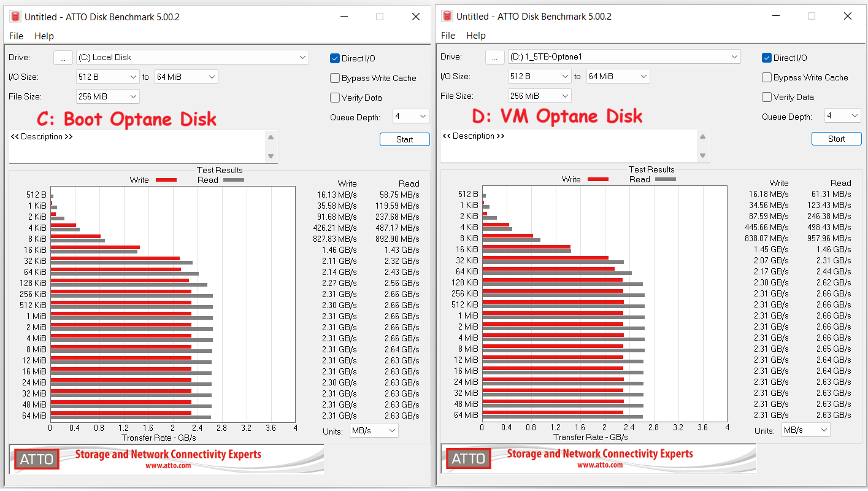Image resolution: width=868 pixels, height=491 pixels.
Task: Open the Units MB/s dropdown in the C: window
Action: (x=374, y=431)
